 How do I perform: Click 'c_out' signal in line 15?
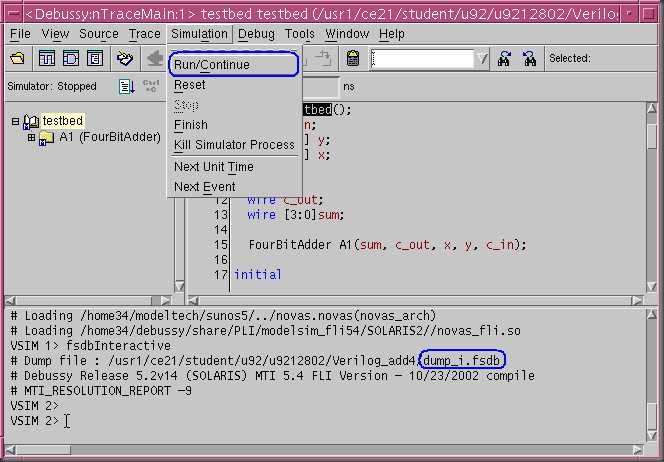412,245
